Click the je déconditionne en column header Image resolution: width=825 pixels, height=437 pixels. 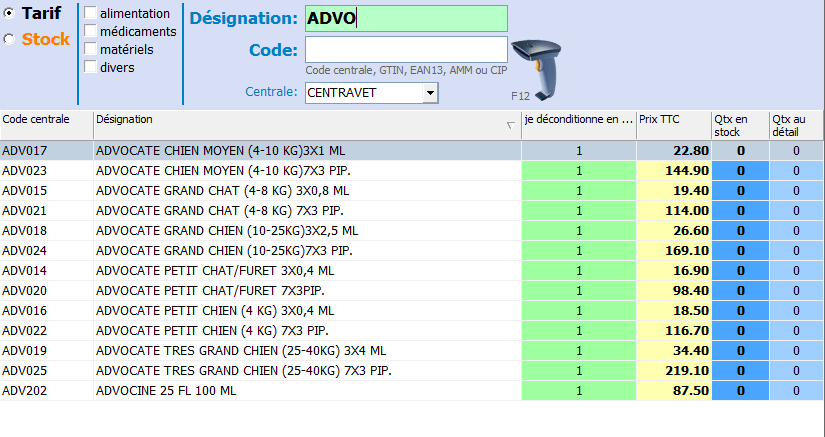(x=579, y=125)
